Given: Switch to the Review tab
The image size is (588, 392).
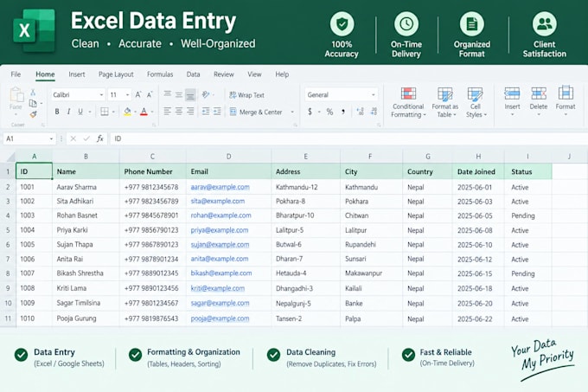Looking at the screenshot, I should (x=223, y=74).
